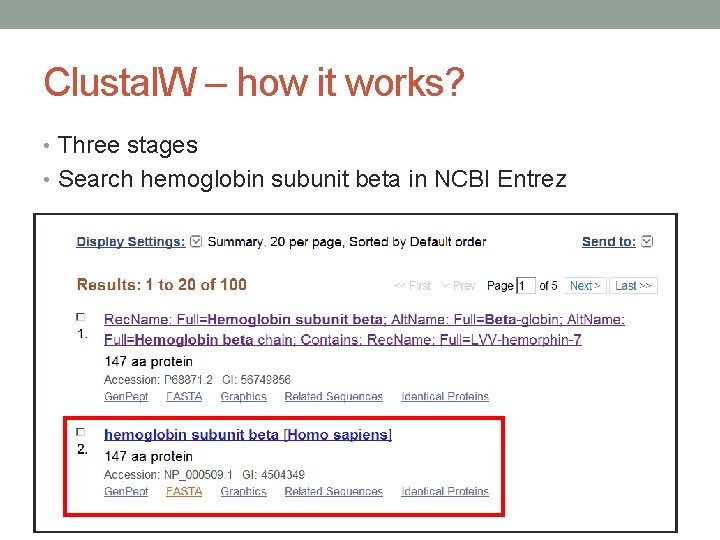
Task: Open GenPept for accession NP_000509.1
Action: coord(126,491)
